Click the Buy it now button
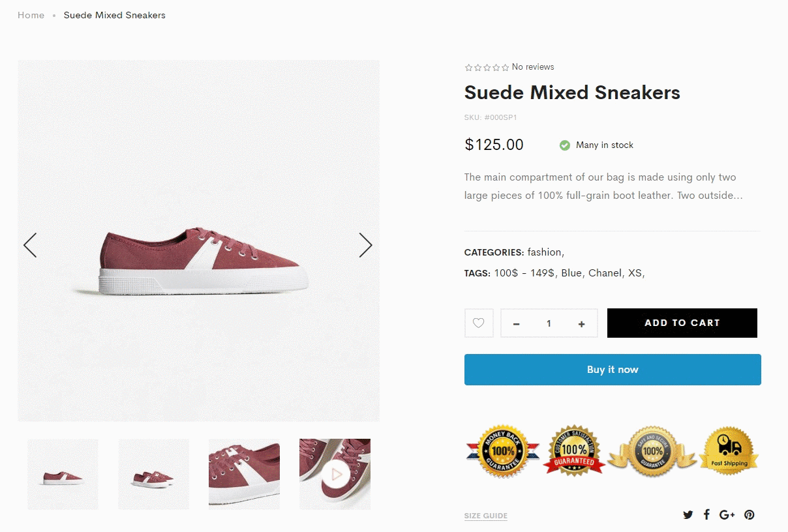The image size is (788, 532). pyautogui.click(x=613, y=370)
